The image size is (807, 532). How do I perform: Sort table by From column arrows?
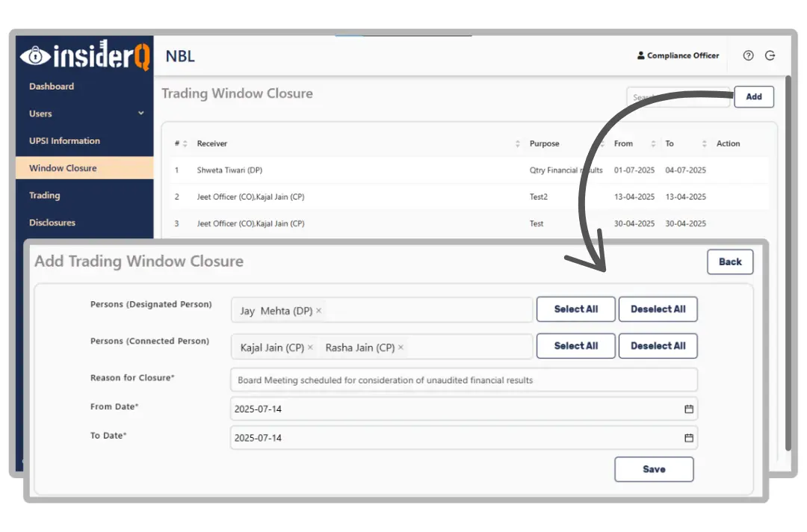653,143
